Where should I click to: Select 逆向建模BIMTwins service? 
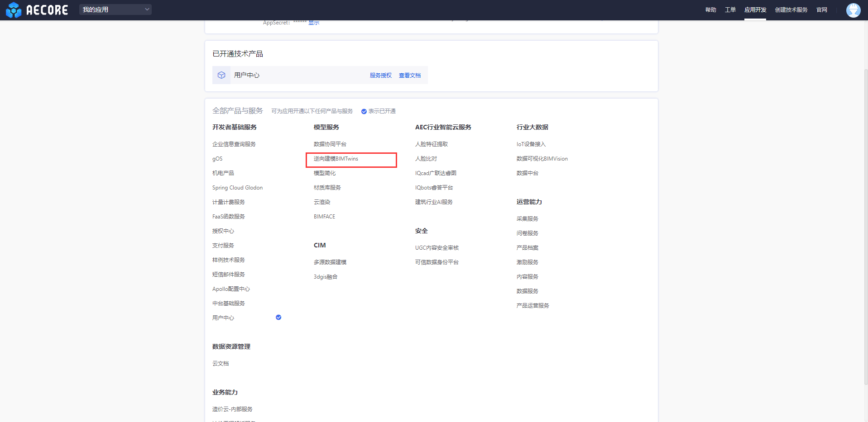click(x=336, y=159)
